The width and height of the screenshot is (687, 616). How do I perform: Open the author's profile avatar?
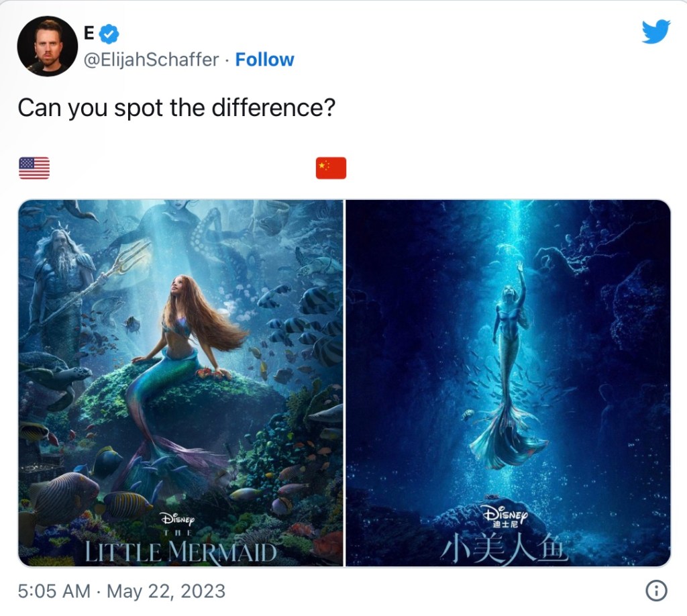47,46
